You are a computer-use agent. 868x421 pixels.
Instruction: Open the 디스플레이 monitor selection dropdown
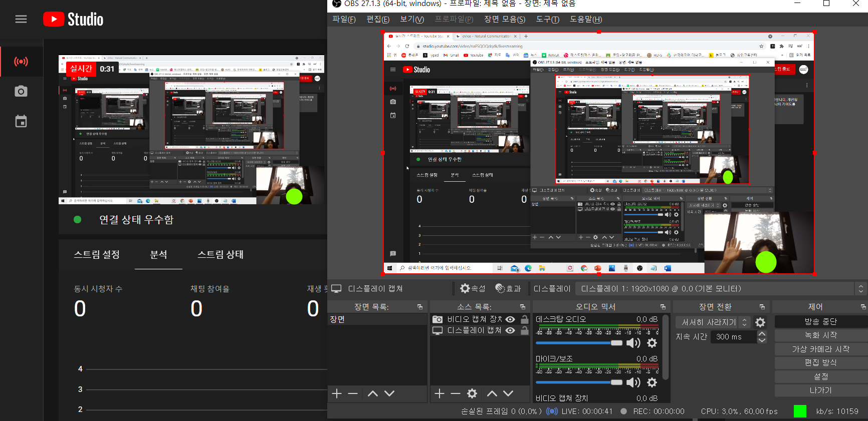(x=721, y=288)
